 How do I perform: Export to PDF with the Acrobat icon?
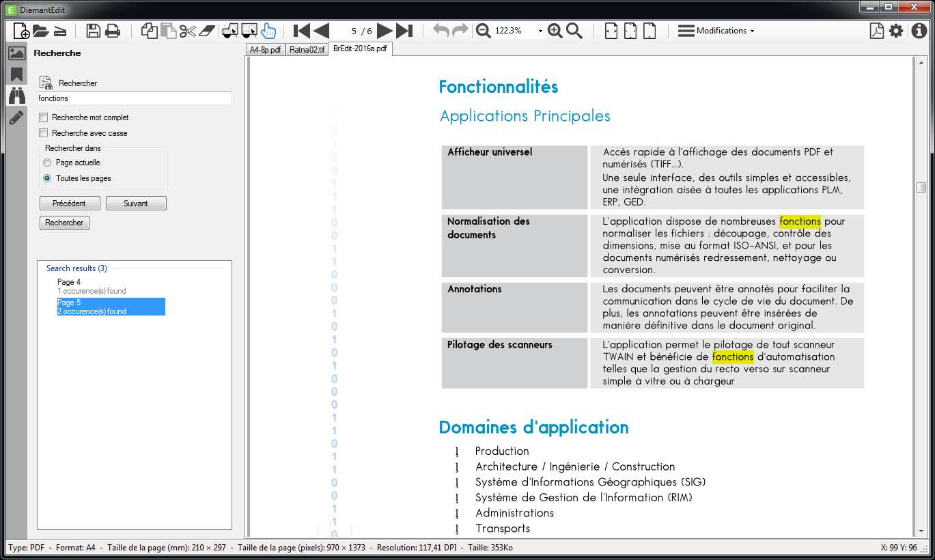coord(877,31)
